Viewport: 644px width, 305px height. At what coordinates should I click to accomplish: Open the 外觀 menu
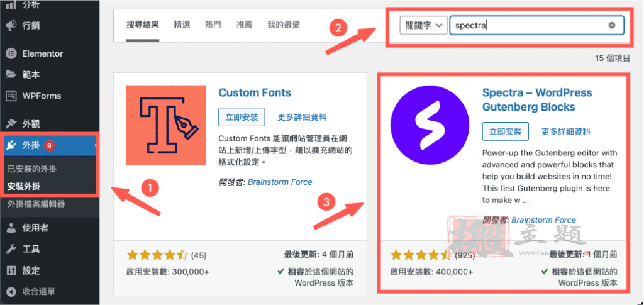pyautogui.click(x=31, y=123)
